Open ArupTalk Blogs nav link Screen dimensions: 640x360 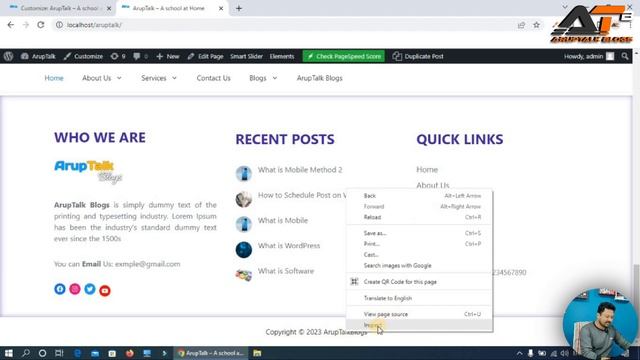320,78
